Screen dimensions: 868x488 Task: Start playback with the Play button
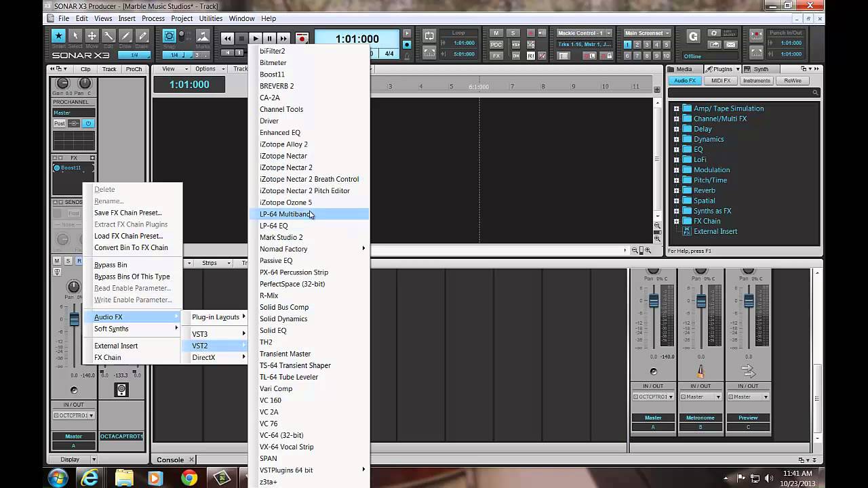(256, 39)
